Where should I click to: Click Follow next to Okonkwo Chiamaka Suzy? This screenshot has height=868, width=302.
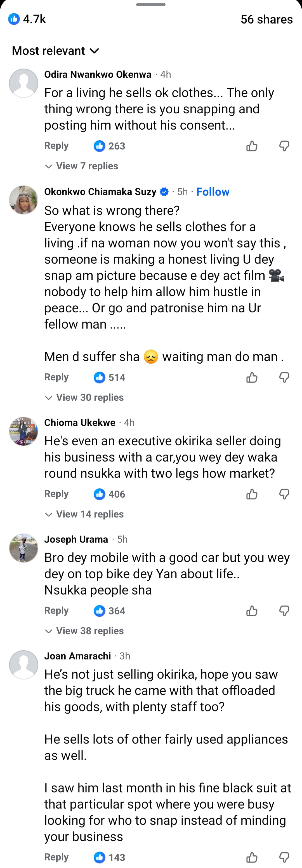pyautogui.click(x=213, y=192)
